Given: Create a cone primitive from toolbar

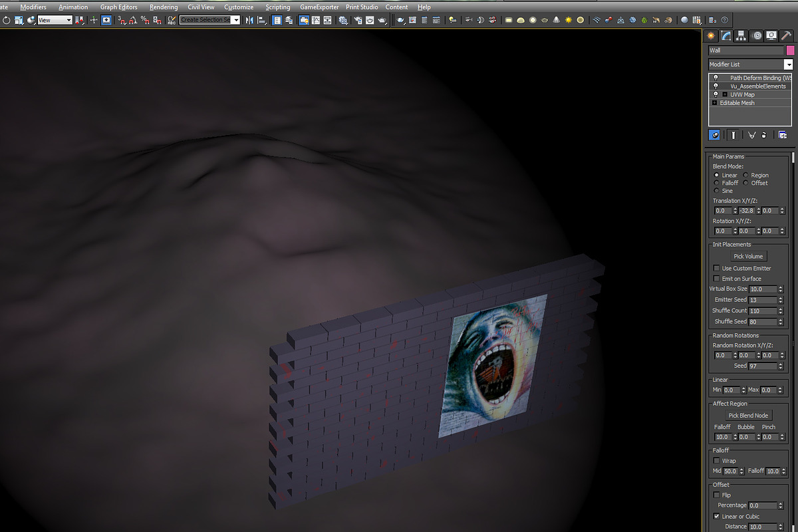Looking at the screenshot, I should tap(557, 20).
